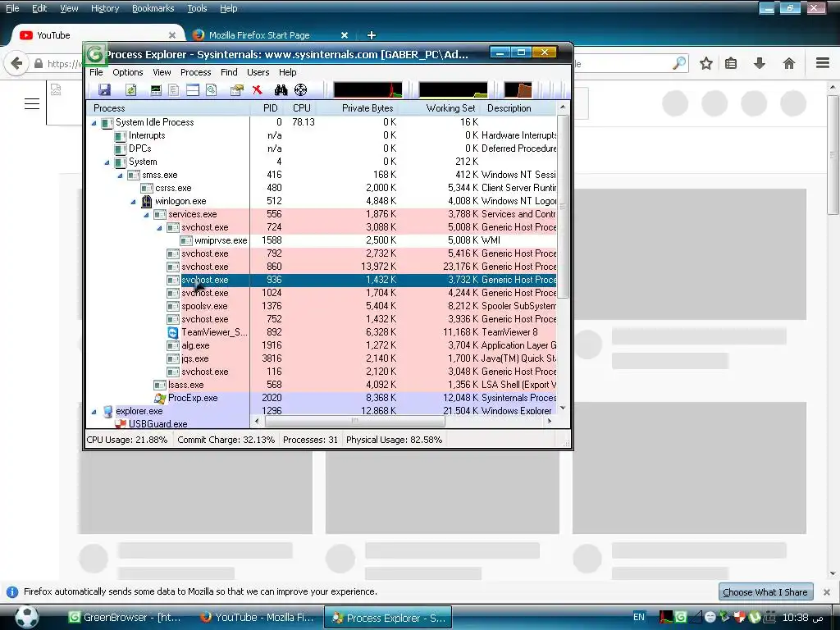Click the GreenBrowser tray icon
This screenshot has width=840, height=630.
tap(680, 617)
